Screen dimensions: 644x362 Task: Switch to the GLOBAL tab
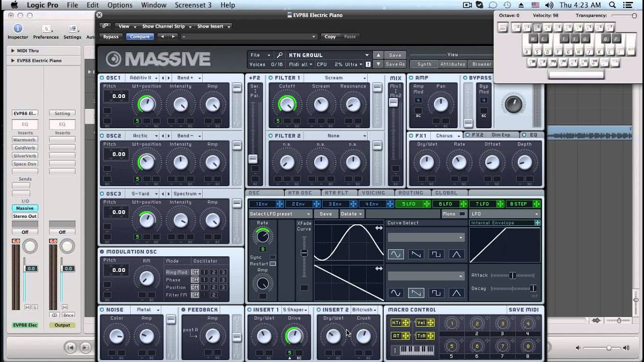pos(446,193)
